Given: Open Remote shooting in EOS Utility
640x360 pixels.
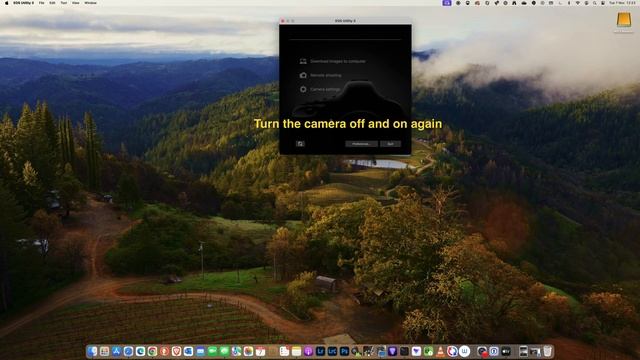Looking at the screenshot, I should (x=325, y=76).
